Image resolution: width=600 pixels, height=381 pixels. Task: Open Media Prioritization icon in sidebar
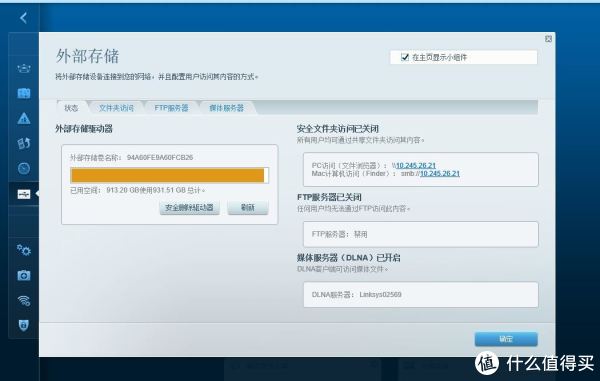tap(24, 143)
